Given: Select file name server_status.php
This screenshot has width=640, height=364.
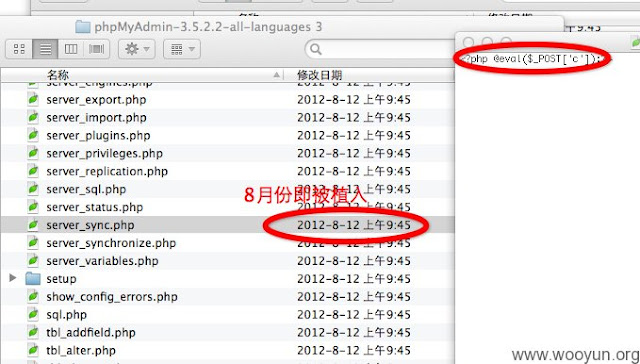Looking at the screenshot, I should click(95, 208).
